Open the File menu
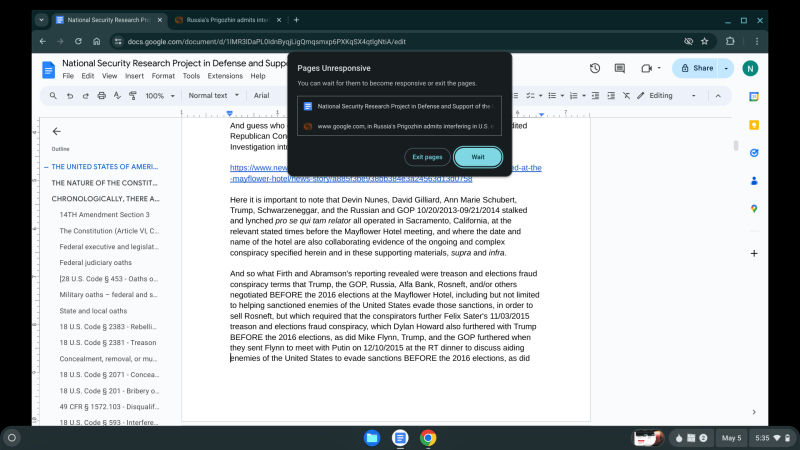The height and width of the screenshot is (450, 800). pos(68,76)
